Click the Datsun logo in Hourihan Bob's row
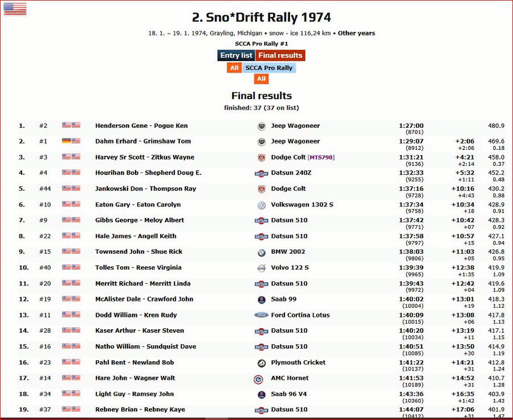 (262, 173)
